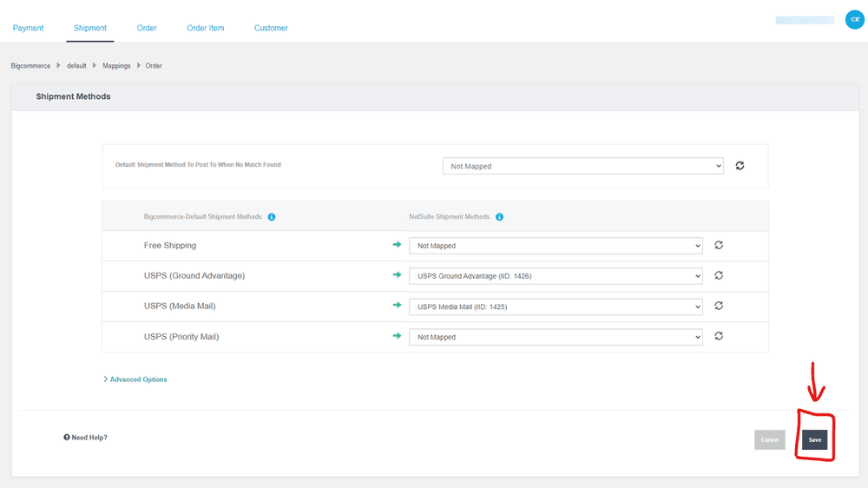This screenshot has height=488, width=868.
Task: Go to Mappings in breadcrumb
Action: 116,65
